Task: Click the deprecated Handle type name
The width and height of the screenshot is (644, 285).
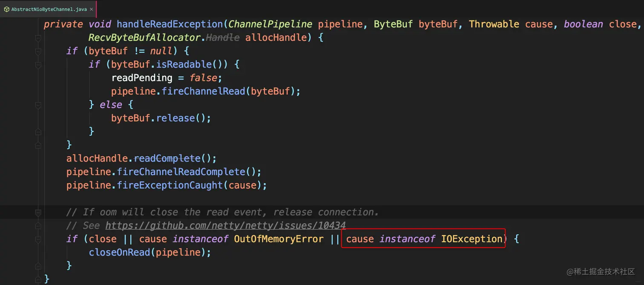Action: tap(223, 37)
